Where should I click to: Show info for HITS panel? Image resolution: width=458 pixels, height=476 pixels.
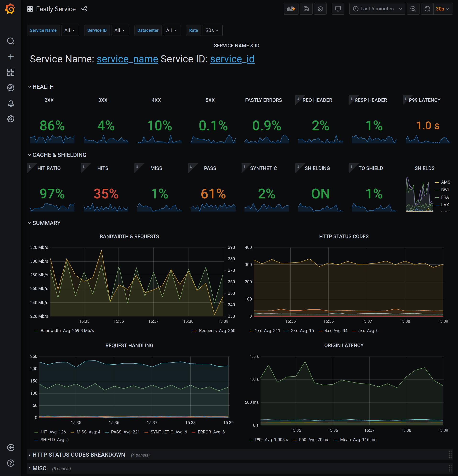[x=83, y=166]
